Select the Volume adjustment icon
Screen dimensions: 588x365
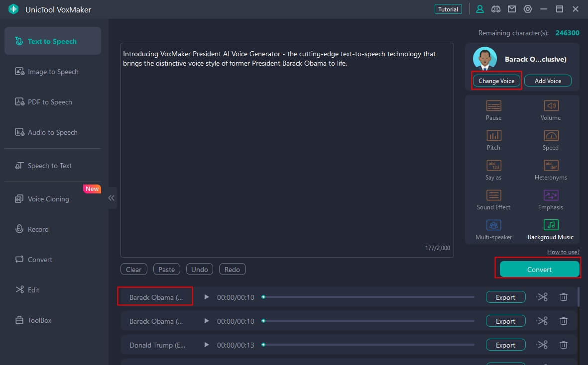(x=551, y=106)
